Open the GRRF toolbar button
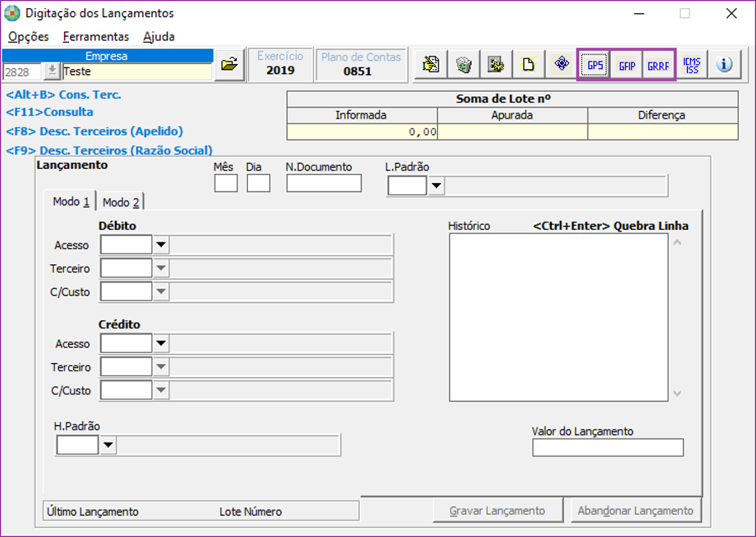Viewport: 756px width, 537px height. coord(658,65)
